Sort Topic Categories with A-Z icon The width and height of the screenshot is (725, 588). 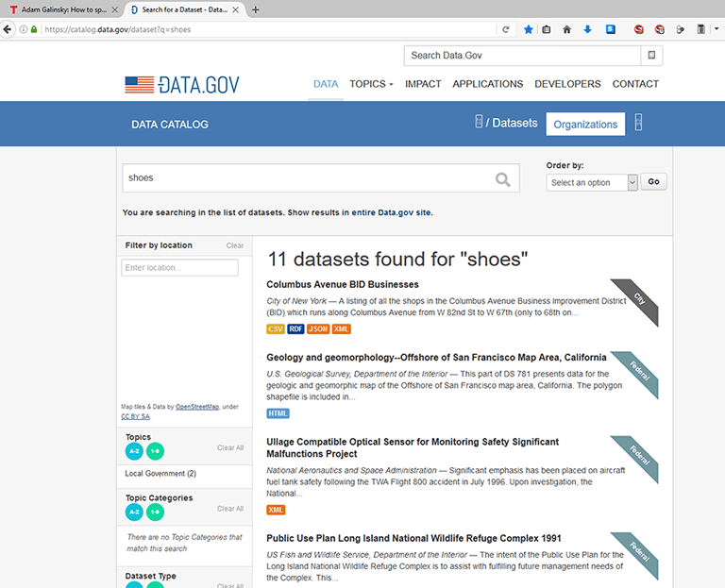coord(134,512)
